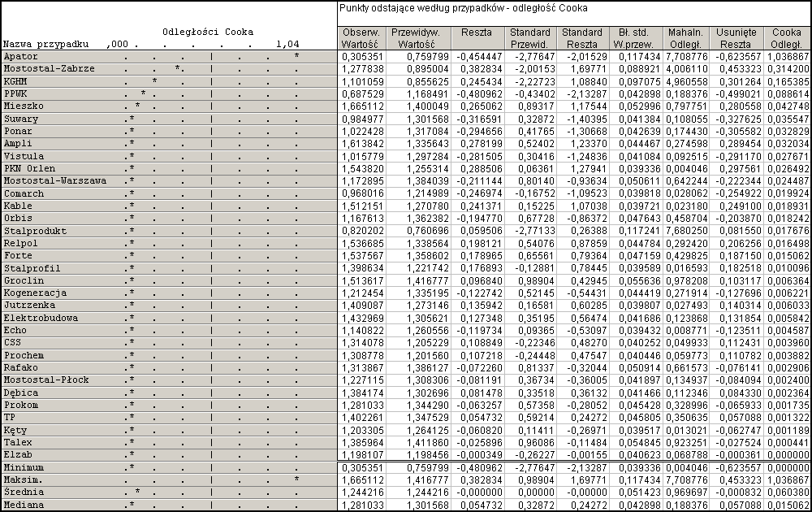Image resolution: width=812 pixels, height=512 pixels.
Task: Click the Relpol case name
Action: [21, 243]
